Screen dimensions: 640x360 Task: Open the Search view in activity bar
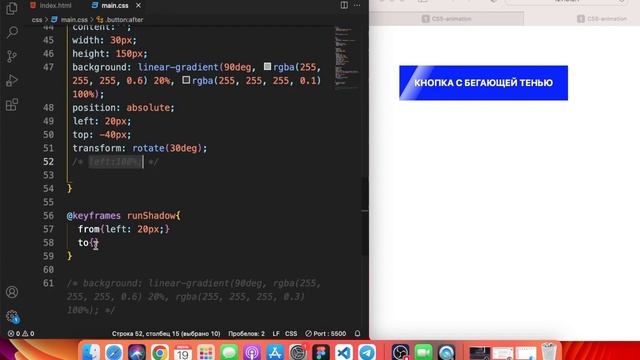click(12, 32)
